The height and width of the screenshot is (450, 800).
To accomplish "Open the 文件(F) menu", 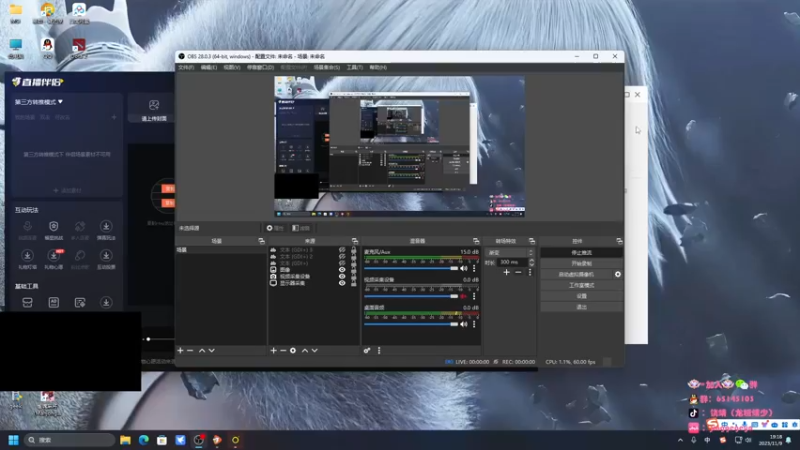I will coord(186,67).
